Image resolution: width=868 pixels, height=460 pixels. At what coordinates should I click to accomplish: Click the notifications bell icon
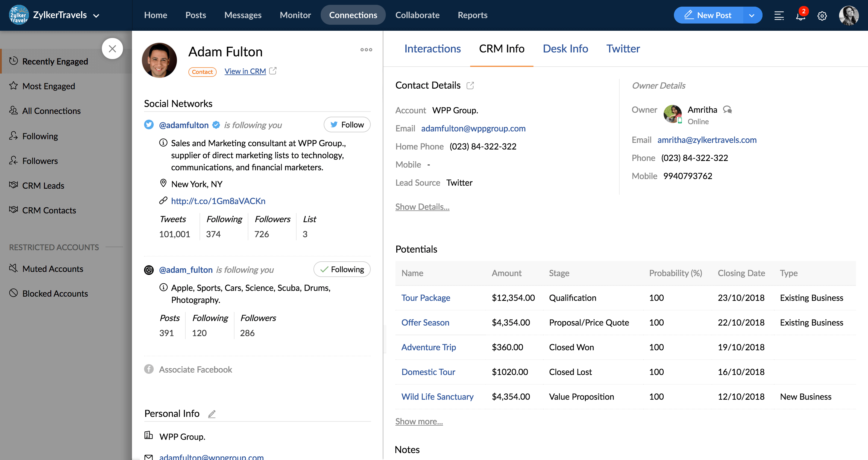click(x=801, y=15)
